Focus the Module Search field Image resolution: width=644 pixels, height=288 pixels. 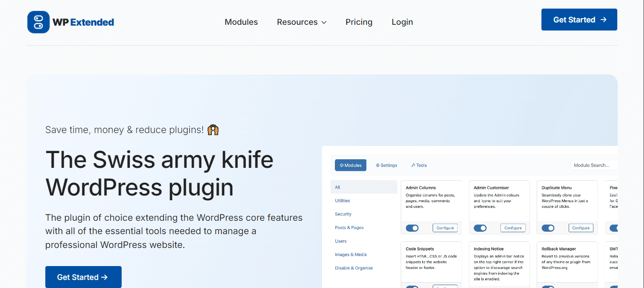594,165
